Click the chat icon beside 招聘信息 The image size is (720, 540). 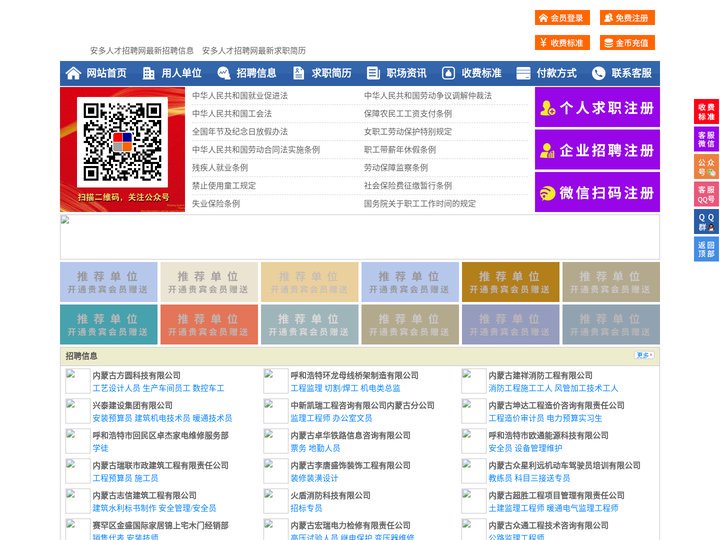224,73
